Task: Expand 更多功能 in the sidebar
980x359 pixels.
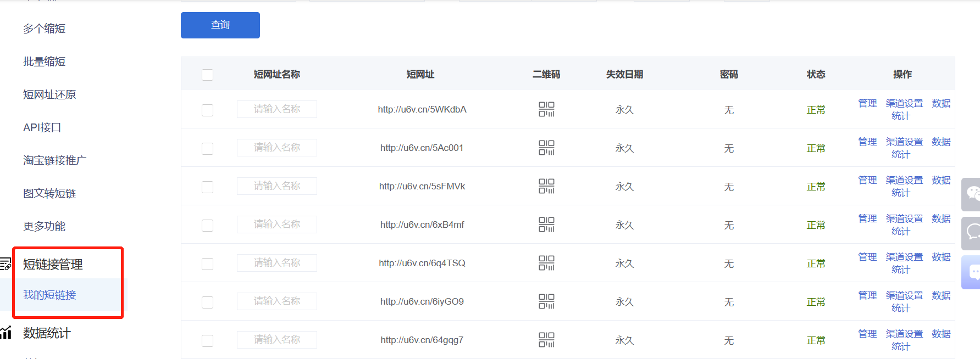Action: (x=44, y=226)
